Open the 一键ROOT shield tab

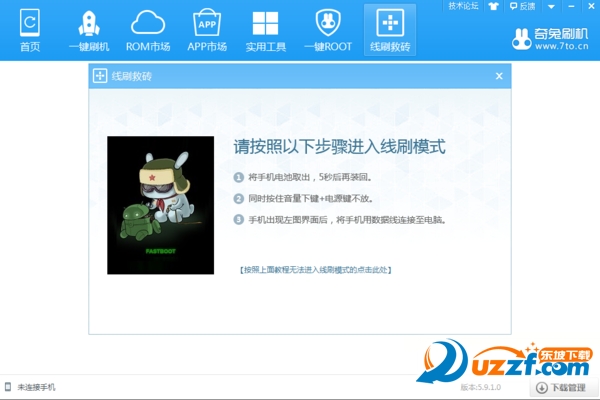(x=328, y=30)
